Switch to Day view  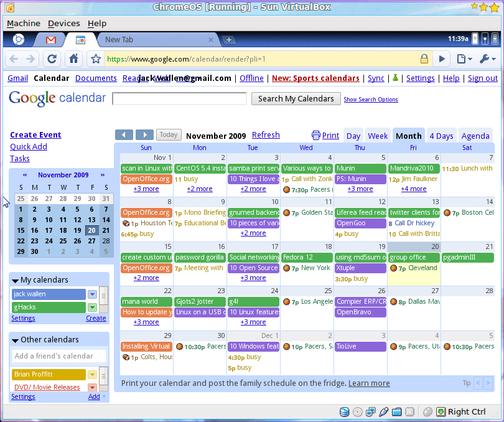coord(353,136)
